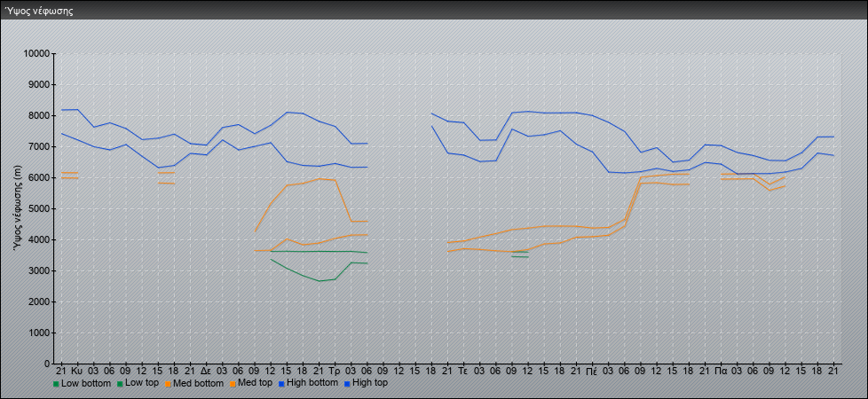Select the 'Δε' day label on x-axis
This screenshot has height=399, width=868.
click(x=206, y=370)
